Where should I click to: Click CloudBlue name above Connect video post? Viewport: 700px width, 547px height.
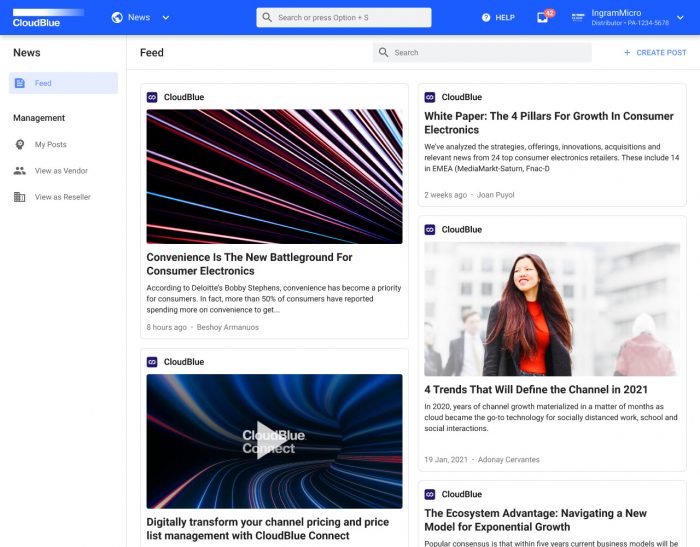184,362
